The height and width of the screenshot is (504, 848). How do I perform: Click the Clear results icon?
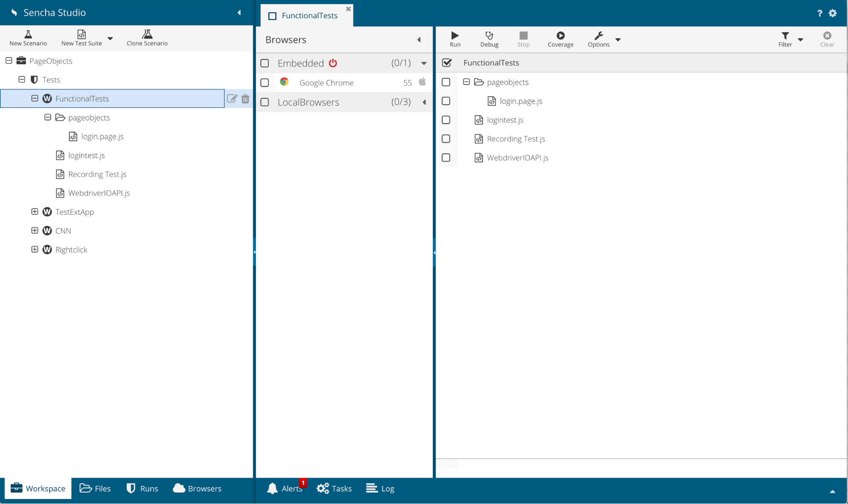pos(827,35)
